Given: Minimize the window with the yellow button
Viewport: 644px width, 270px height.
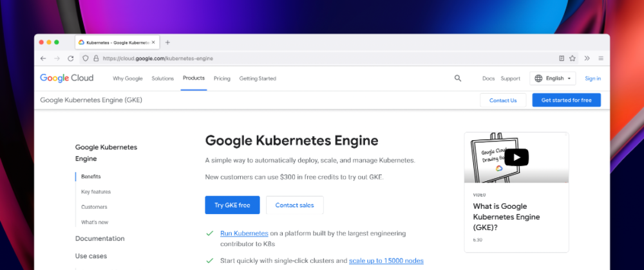Looking at the screenshot, I should (49, 42).
